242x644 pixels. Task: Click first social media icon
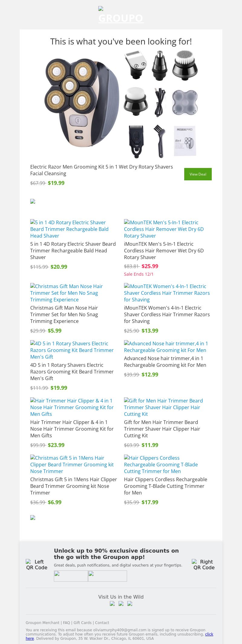[x=112, y=603]
